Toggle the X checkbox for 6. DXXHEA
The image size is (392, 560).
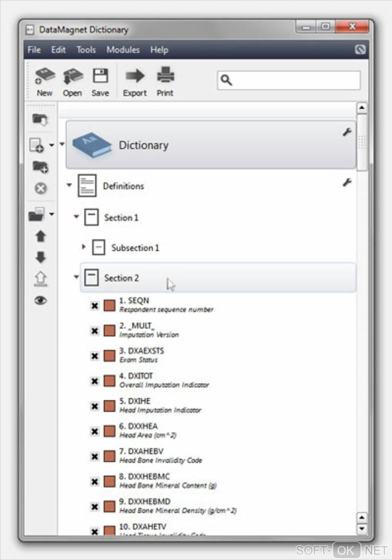[x=95, y=431]
